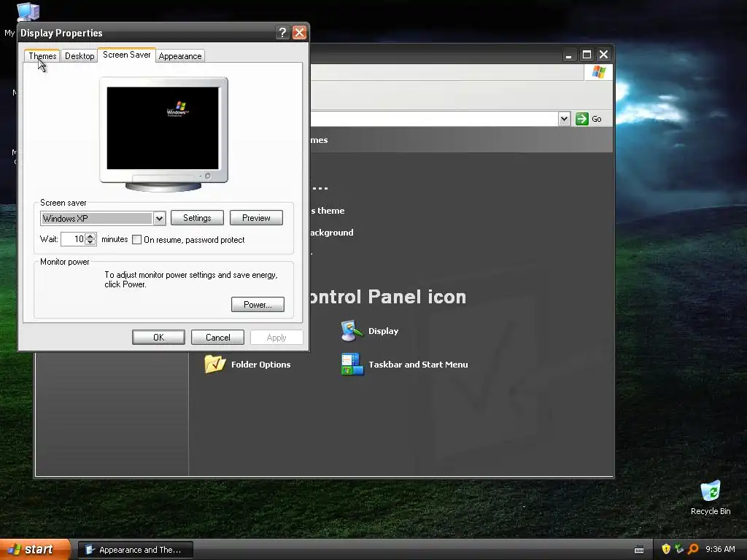
Task: Click the Windows flag logo in Control Panel window
Action: pyautogui.click(x=598, y=72)
